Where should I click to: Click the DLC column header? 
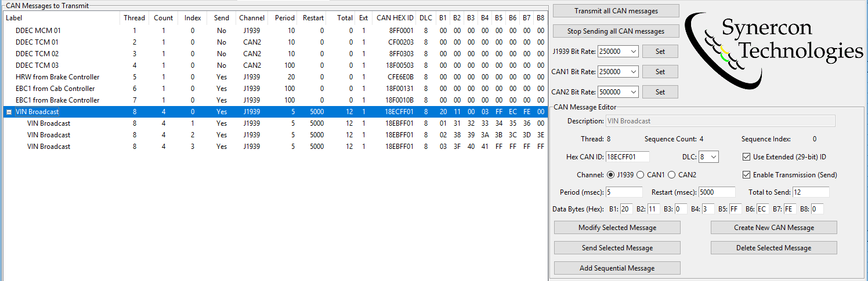coord(426,18)
